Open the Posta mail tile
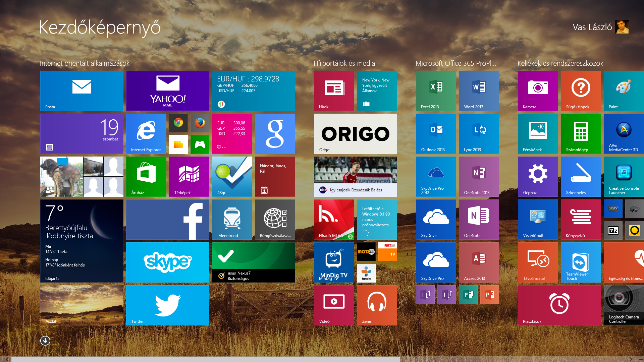 point(82,91)
